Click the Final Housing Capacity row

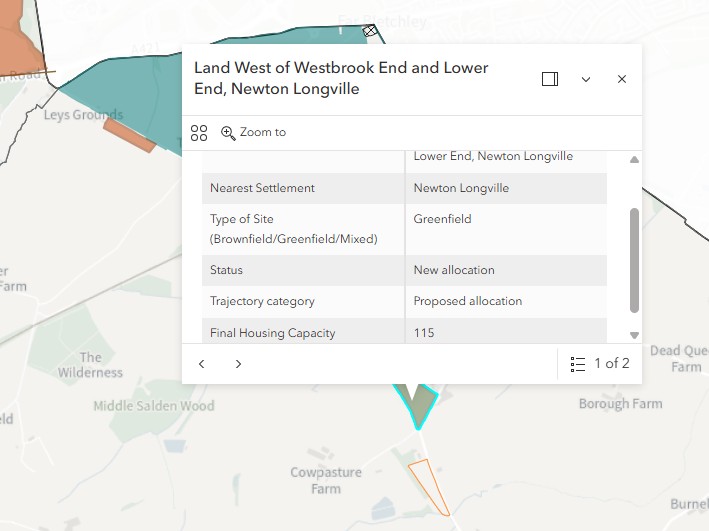point(404,331)
